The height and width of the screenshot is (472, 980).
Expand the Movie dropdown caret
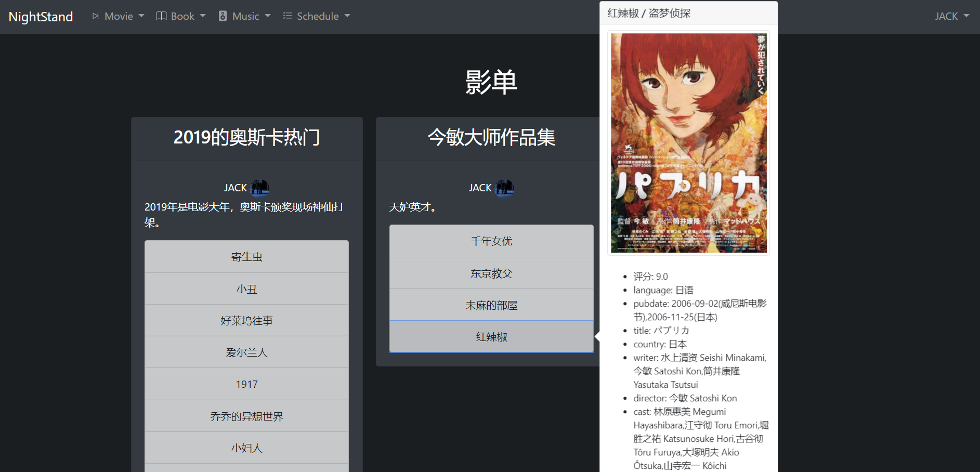coord(141,16)
